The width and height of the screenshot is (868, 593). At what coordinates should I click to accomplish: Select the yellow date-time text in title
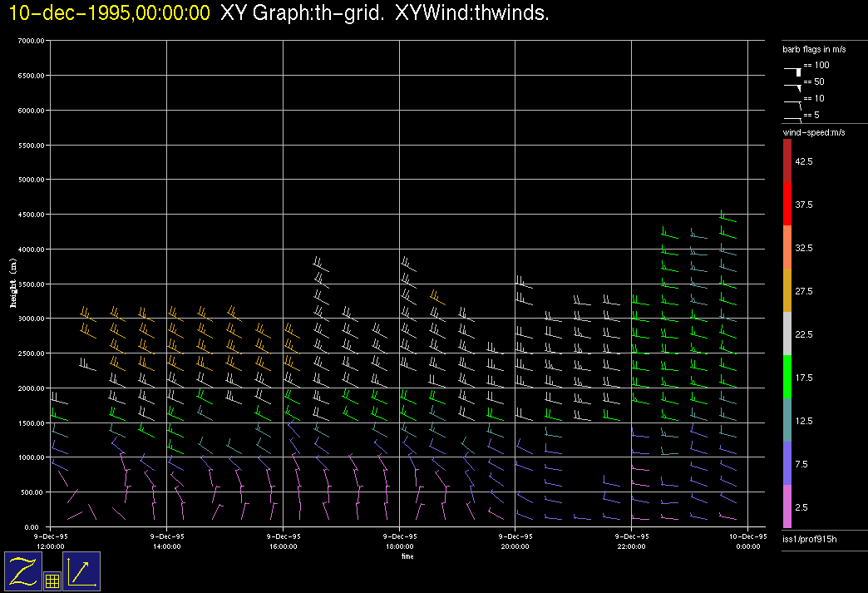tap(109, 13)
